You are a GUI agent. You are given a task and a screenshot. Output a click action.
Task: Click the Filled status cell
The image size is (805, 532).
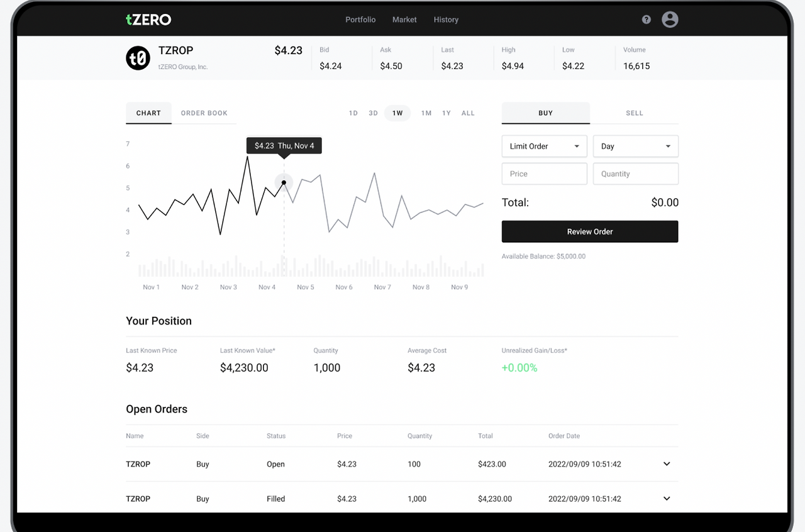[275, 499]
